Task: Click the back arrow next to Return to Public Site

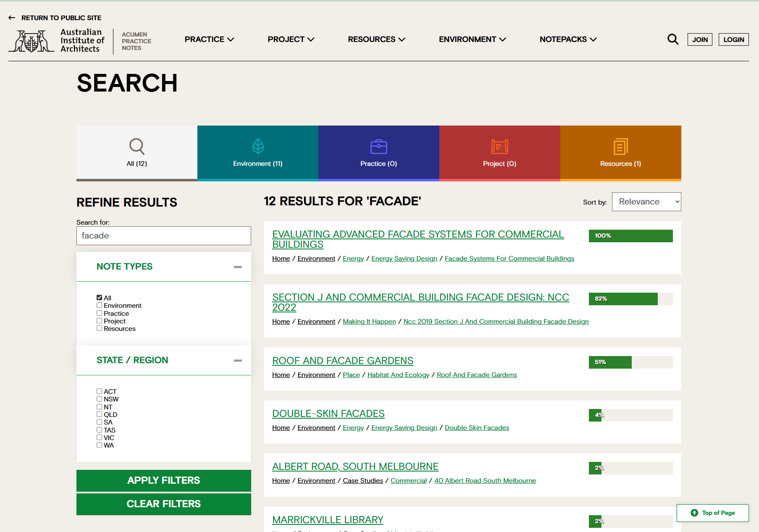Action: tap(11, 18)
